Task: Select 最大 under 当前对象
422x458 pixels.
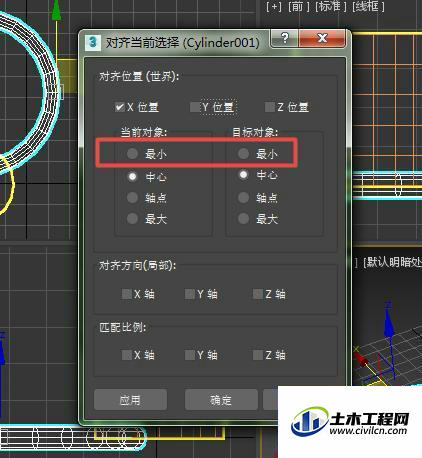Action: pyautogui.click(x=132, y=219)
